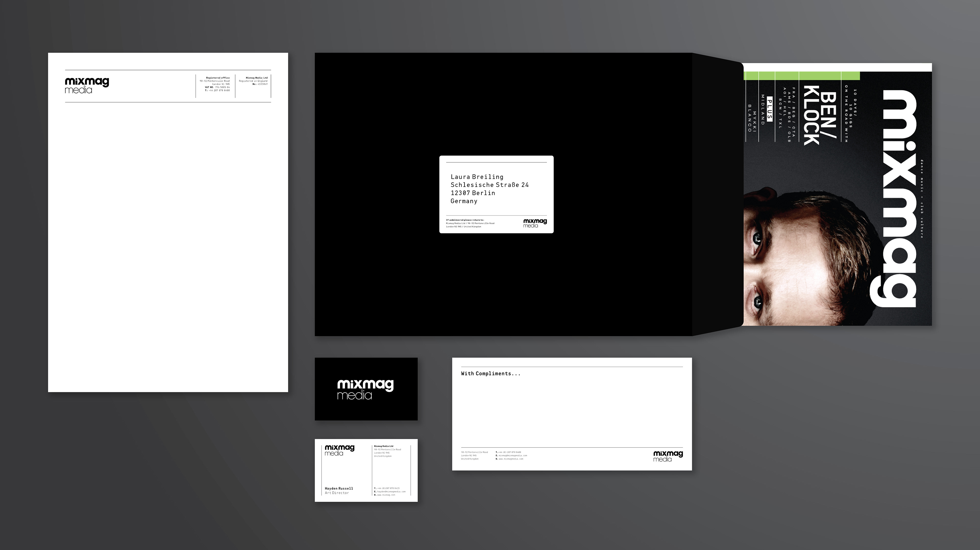The image size is (980, 550).
Task: Click the mixmag media logo on the letterhead
Action: click(x=87, y=85)
